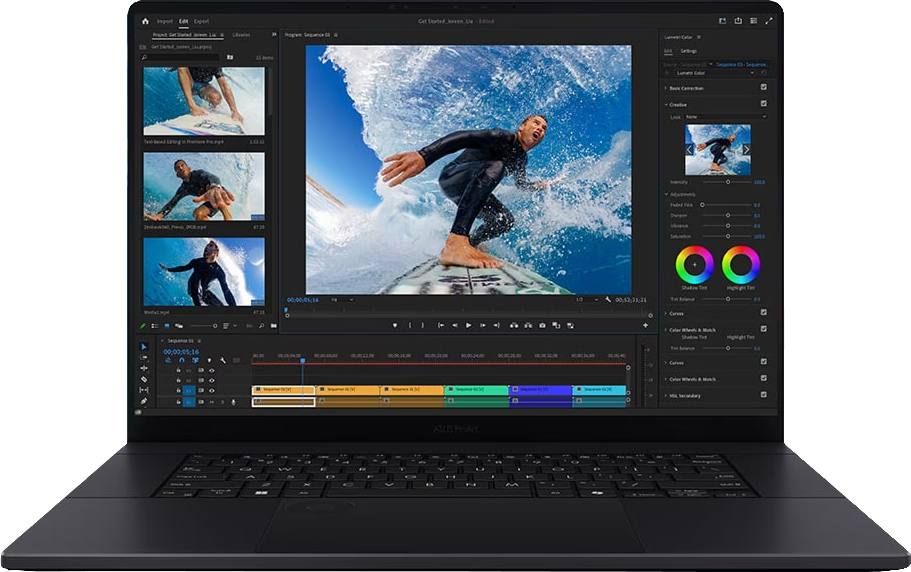
Task: Disable the HSL Secondary checkbox
Action: click(763, 394)
